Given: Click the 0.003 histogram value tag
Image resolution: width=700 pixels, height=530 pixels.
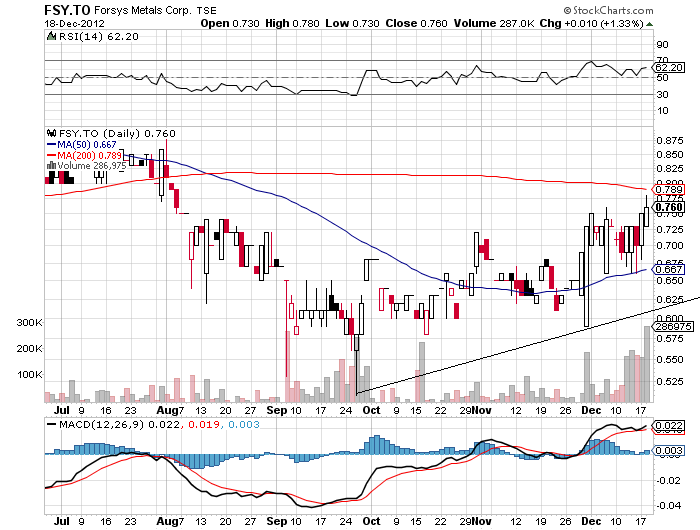Looking at the screenshot, I should [x=668, y=451].
